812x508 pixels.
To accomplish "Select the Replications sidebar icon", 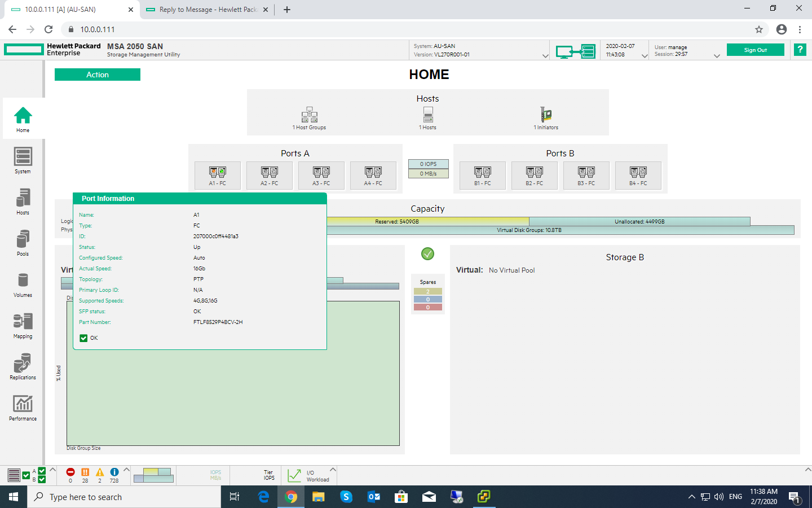I will pyautogui.click(x=23, y=366).
